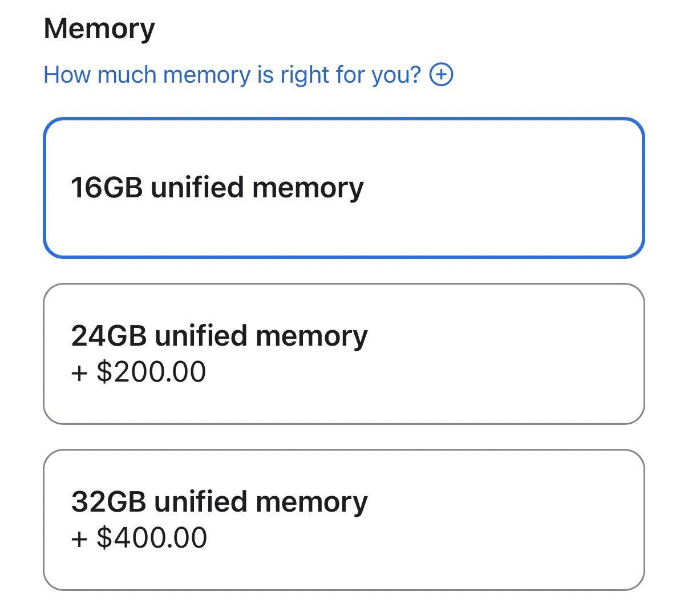This screenshot has width=688, height=616.
Task: Open the "How much memory is right for you?" link
Action: (x=232, y=75)
